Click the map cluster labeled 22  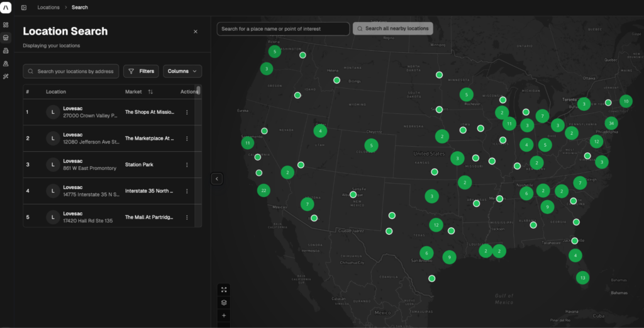pos(264,190)
